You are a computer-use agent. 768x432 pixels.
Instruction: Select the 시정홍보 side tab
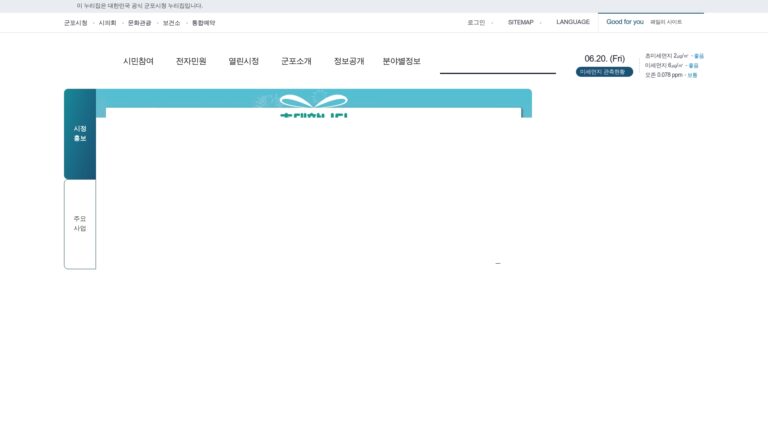(x=80, y=134)
